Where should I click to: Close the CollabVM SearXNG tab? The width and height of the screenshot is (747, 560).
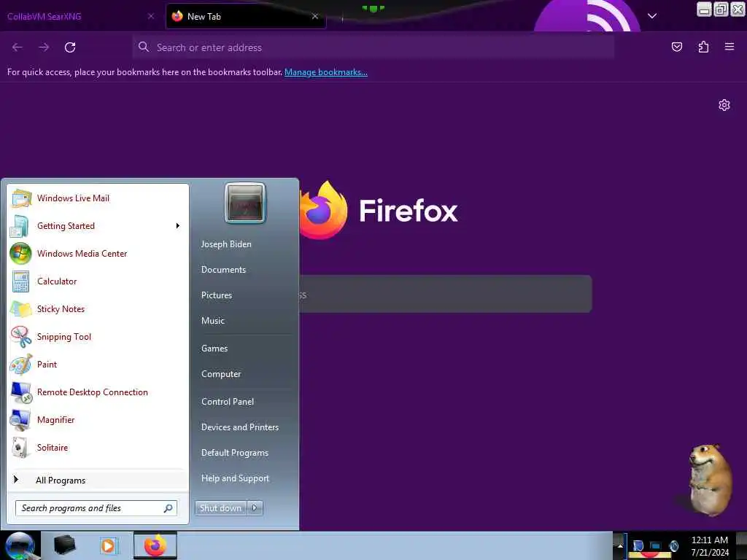(150, 16)
